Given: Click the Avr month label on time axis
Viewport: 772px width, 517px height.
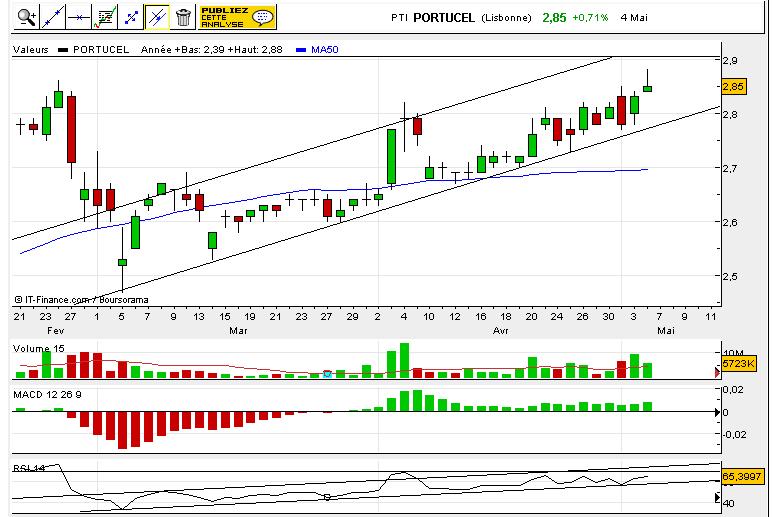Looking at the screenshot, I should [x=500, y=331].
